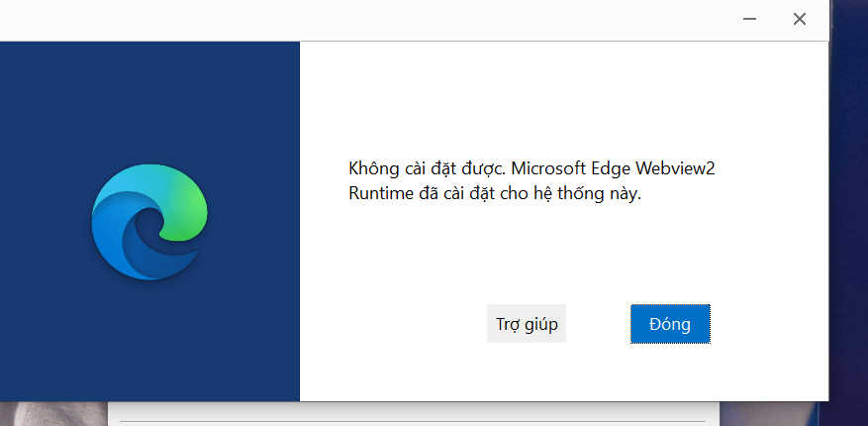Click the background window below the dialog
The height and width of the screenshot is (426, 868).
click(414, 411)
